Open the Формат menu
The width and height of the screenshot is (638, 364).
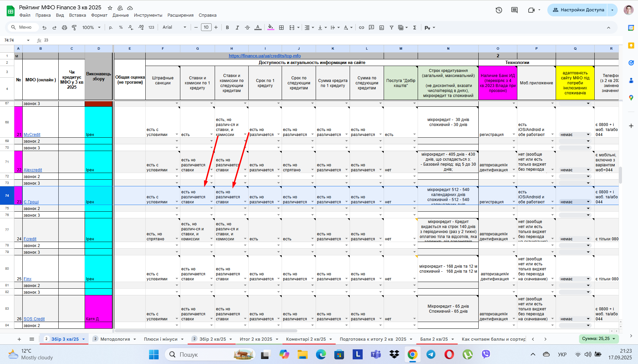(99, 15)
